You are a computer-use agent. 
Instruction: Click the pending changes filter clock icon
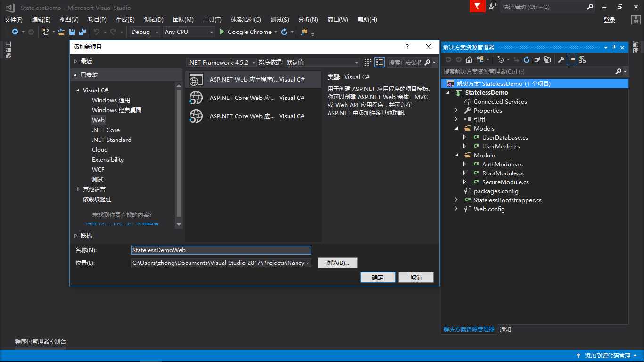[x=501, y=59]
